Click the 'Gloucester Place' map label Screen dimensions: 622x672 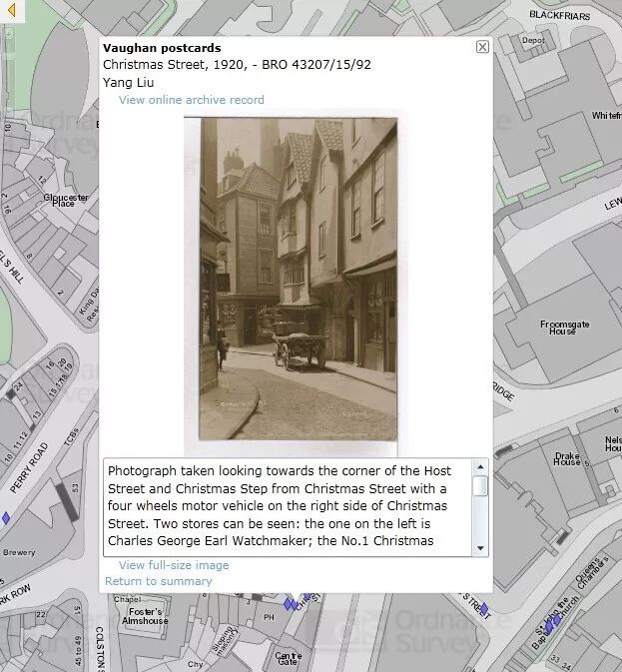(66, 200)
